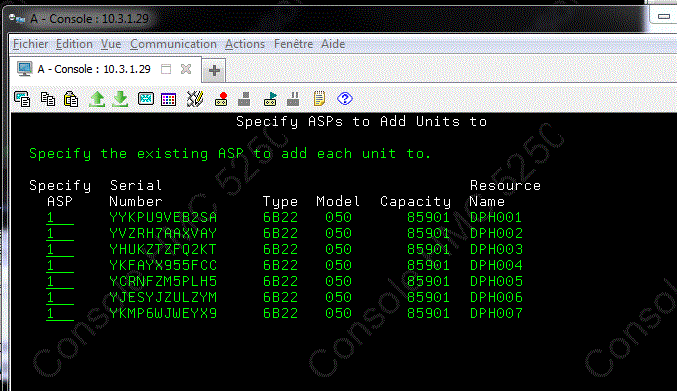
Task: Click capacity 85901 in the DPH001 row
Action: pyautogui.click(x=428, y=217)
